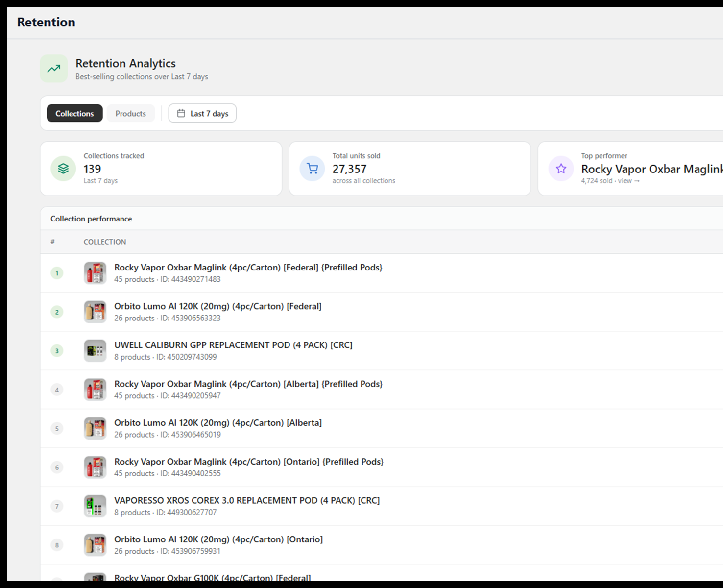Open thumbnail of Orbito Lumo AI 120K [Alberta]

95,428
